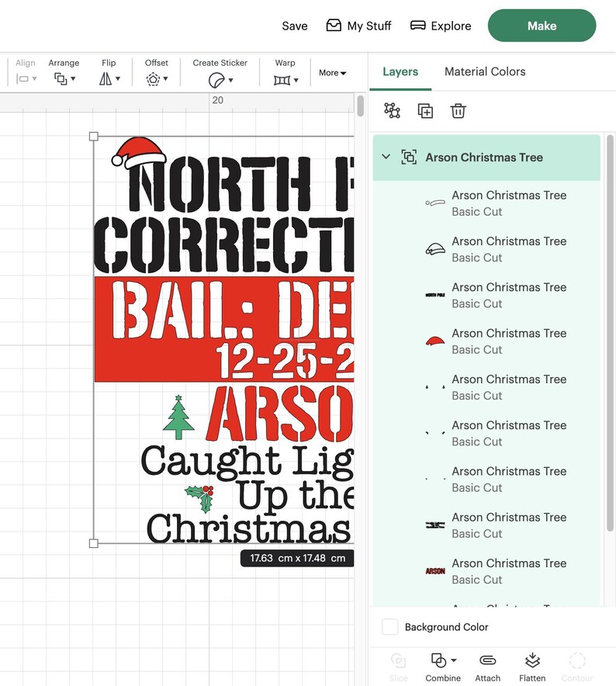616x686 pixels.
Task: Click the Arrange stacking icon
Action: tap(61, 79)
